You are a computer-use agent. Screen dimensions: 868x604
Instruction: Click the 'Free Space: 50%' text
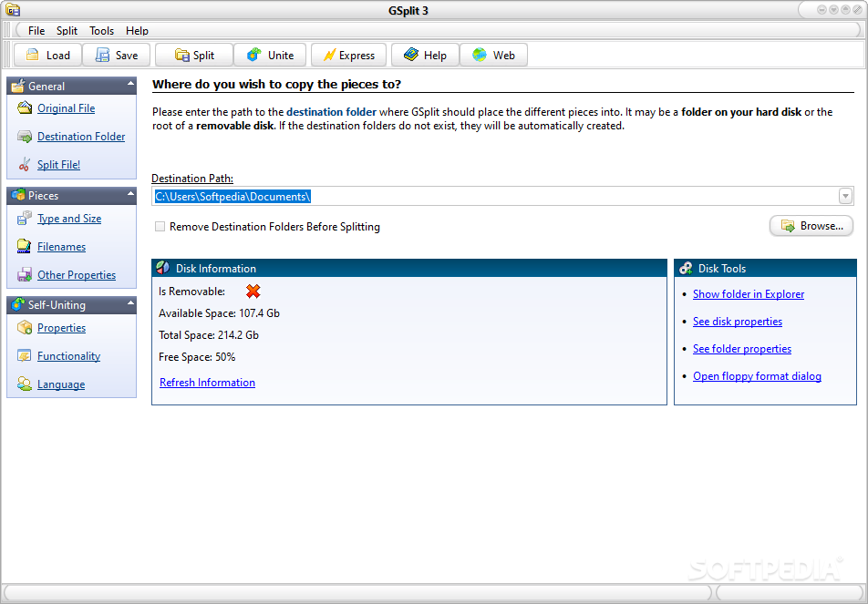pos(197,357)
